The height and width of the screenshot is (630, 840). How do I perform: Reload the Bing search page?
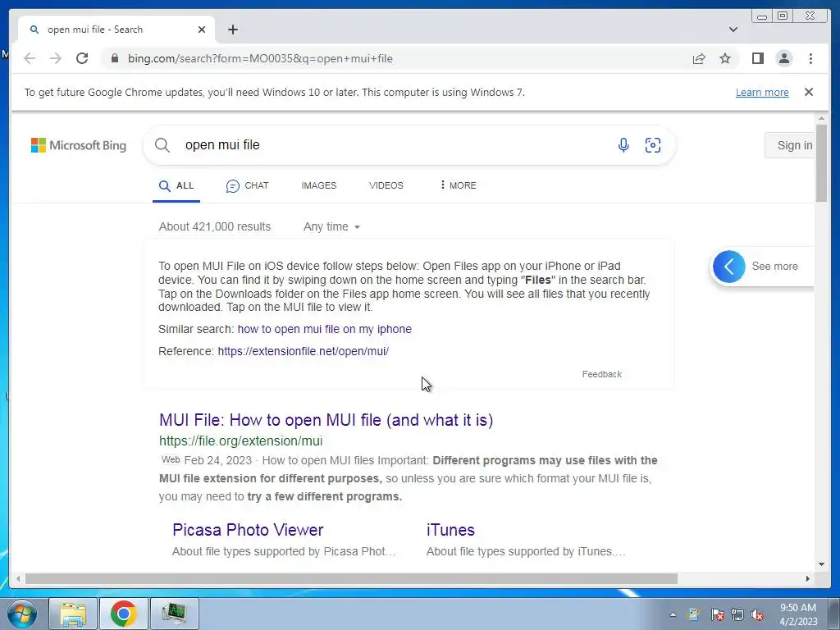tap(82, 58)
